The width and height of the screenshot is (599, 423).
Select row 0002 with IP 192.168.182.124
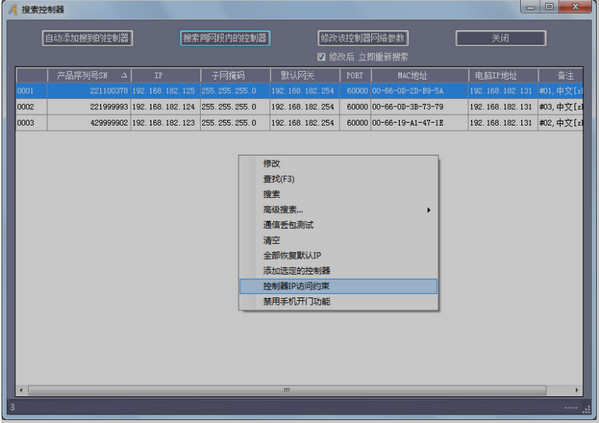click(x=300, y=107)
